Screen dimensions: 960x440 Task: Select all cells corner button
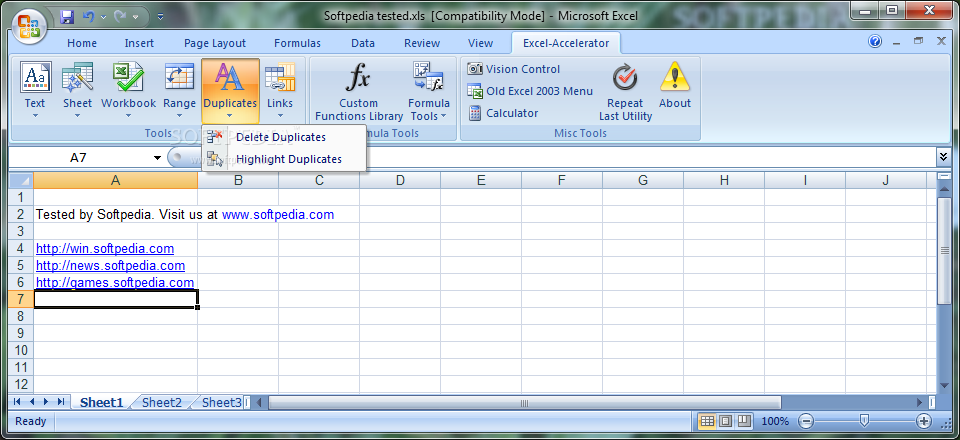[x=21, y=181]
